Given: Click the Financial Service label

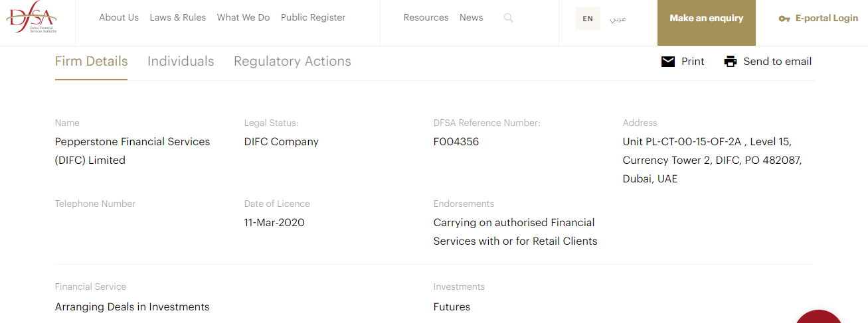Looking at the screenshot, I should click(90, 287).
